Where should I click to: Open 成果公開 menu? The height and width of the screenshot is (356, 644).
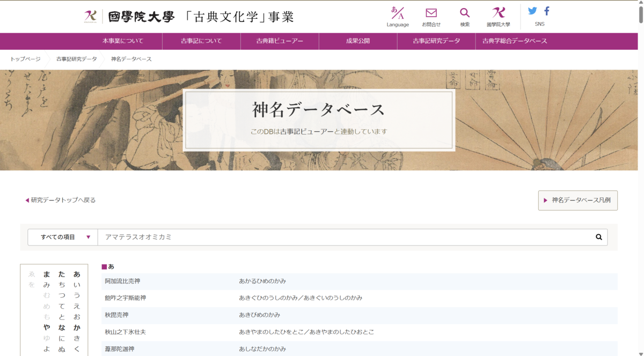(358, 41)
